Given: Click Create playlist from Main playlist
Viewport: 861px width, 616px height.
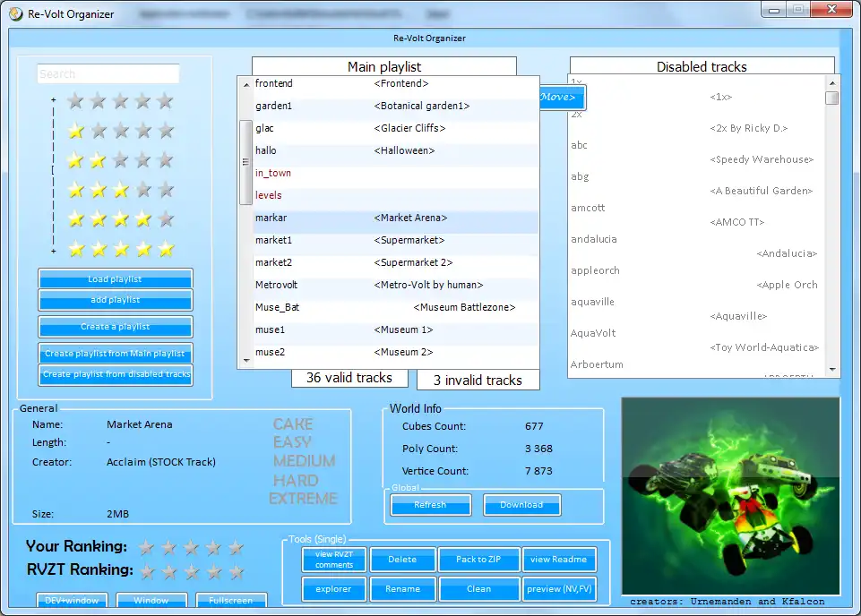Looking at the screenshot, I should (116, 354).
